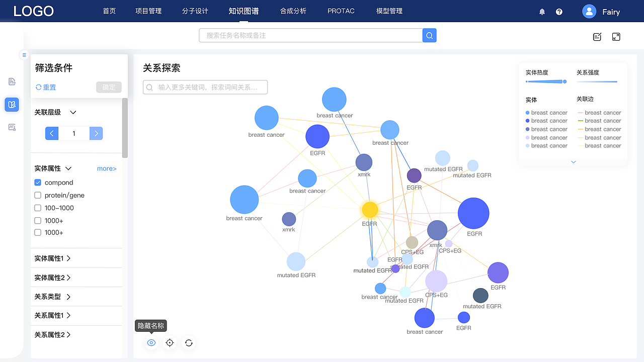Screen dimensions: 644x362
Task: Check the protein/gene checkbox
Action: (x=38, y=195)
